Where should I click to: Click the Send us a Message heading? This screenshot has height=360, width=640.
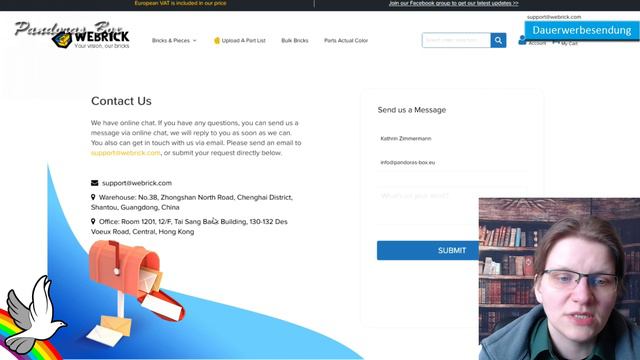click(x=412, y=110)
